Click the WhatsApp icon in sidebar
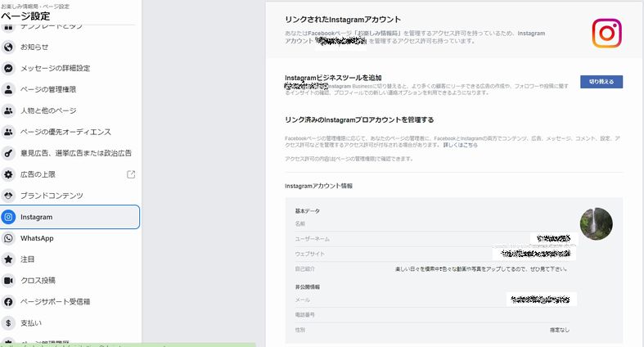 [x=8, y=238]
